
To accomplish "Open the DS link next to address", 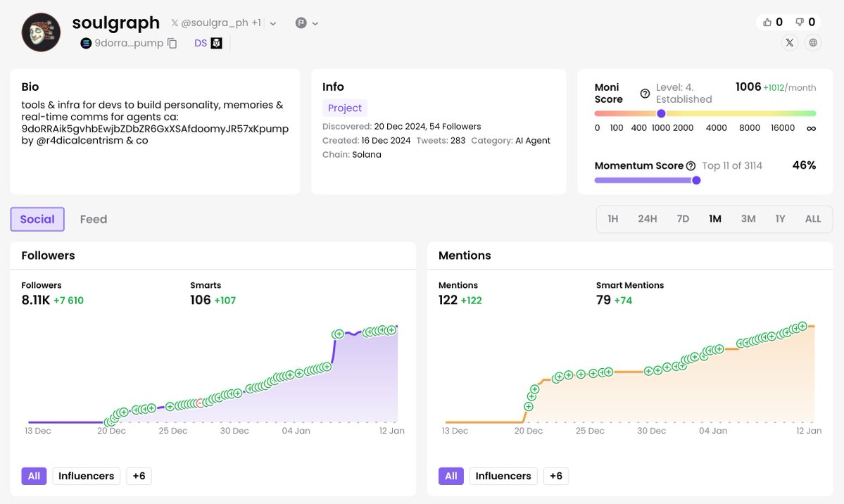I will 201,44.
